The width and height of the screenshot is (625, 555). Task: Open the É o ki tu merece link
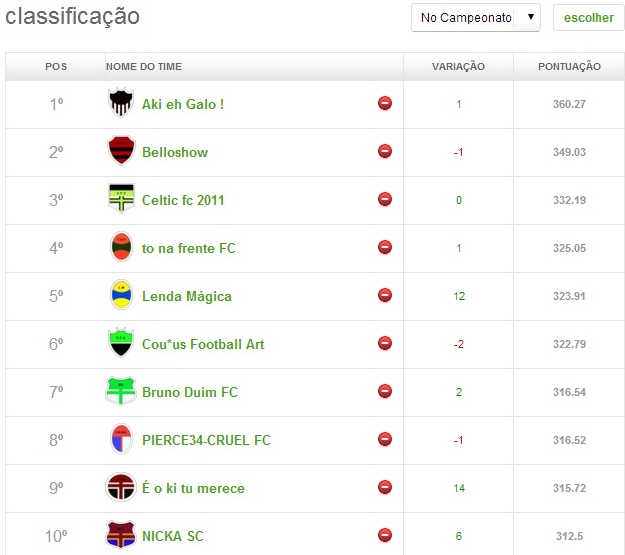(193, 488)
